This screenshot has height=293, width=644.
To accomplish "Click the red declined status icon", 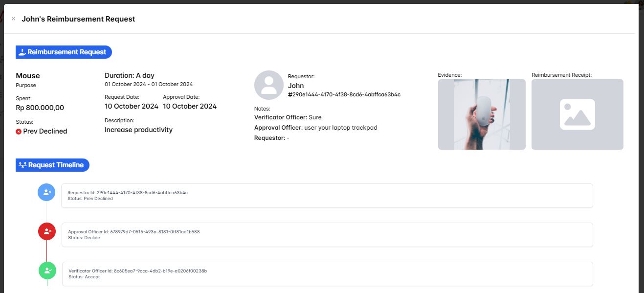I will pos(19,132).
